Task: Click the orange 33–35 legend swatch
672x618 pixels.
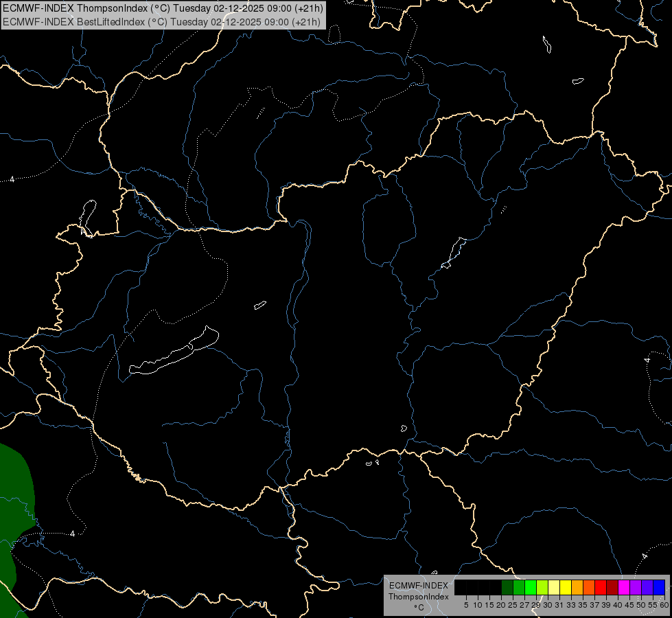Action: pyautogui.click(x=577, y=587)
